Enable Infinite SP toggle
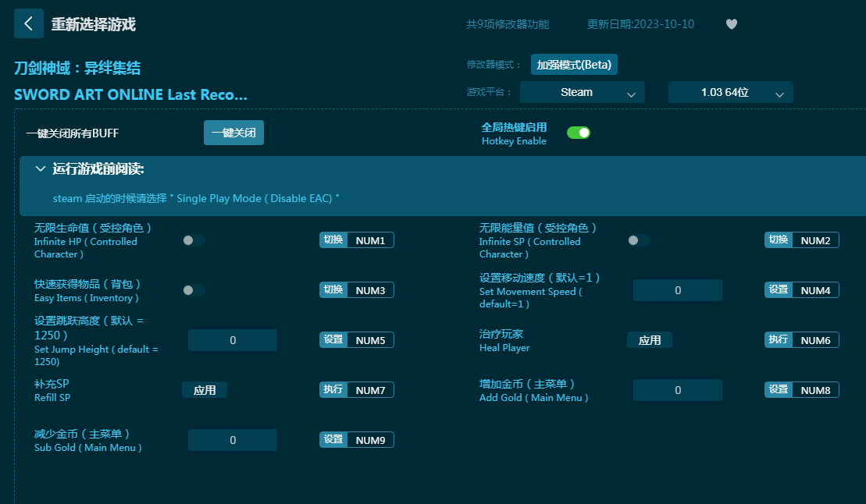This screenshot has height=504, width=866. (x=639, y=240)
